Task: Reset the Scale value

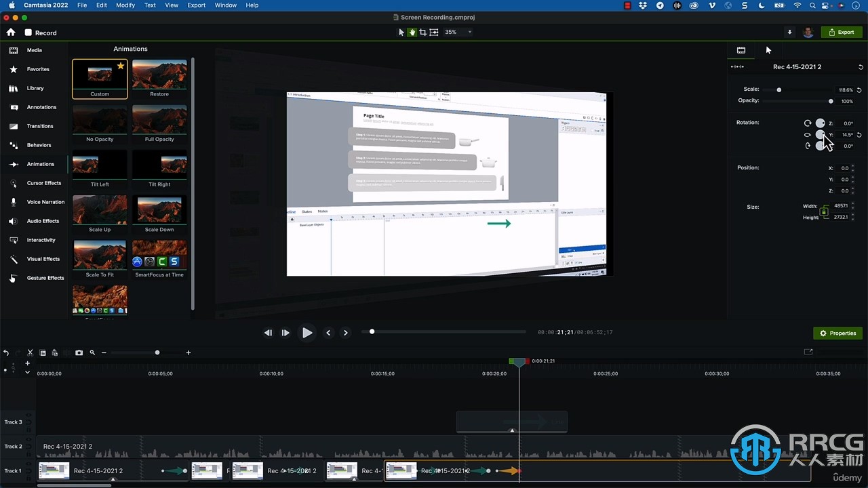Action: [x=860, y=89]
